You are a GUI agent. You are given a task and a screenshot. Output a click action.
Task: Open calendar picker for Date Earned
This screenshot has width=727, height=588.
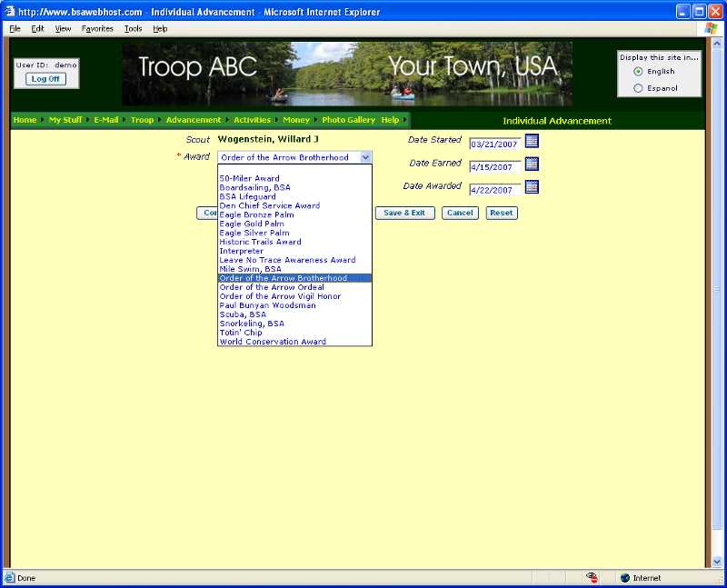(x=532, y=164)
